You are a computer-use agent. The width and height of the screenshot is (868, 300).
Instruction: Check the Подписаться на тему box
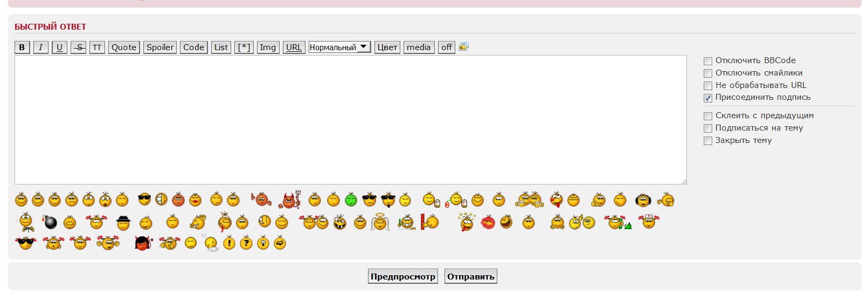[708, 128]
